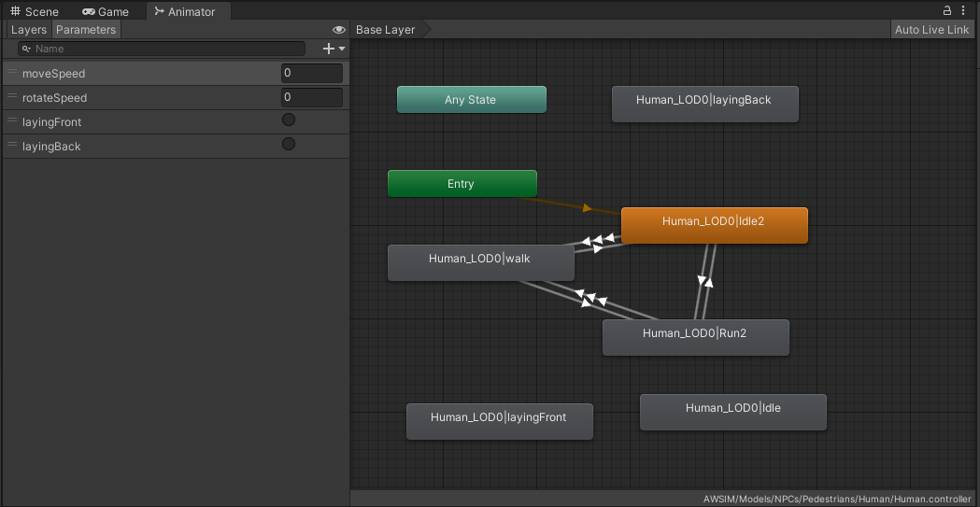Viewport: 980px width, 507px height.
Task: Click the Base Layer breadcrumb
Action: 386,30
